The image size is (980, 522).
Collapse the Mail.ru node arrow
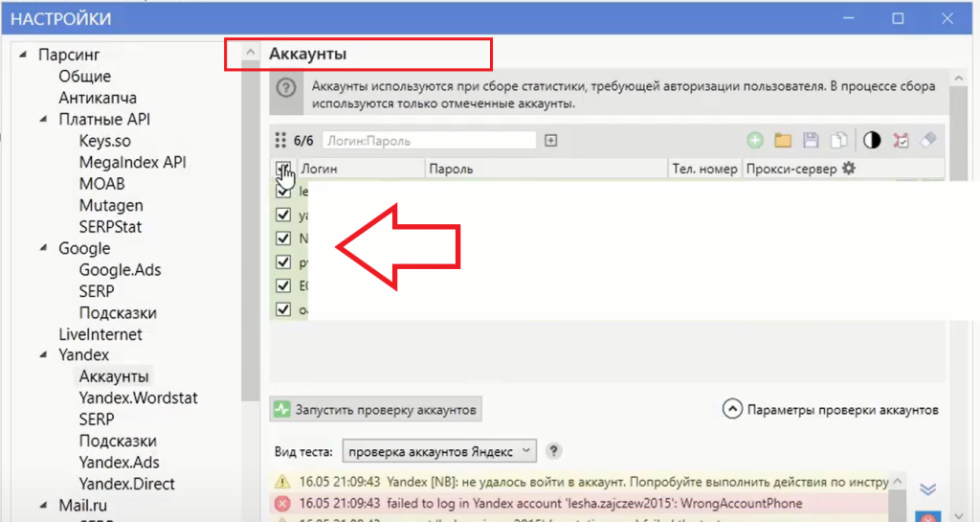[x=43, y=505]
